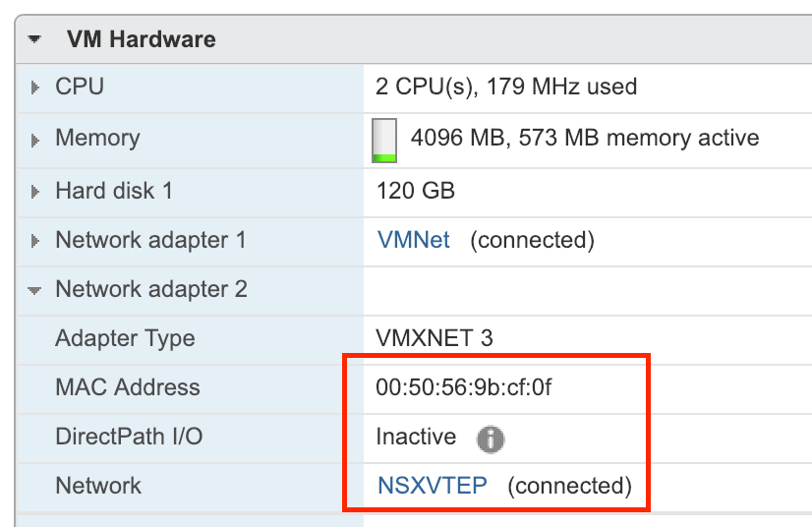Click the DirectPath I/O info icon

pyautogui.click(x=490, y=439)
